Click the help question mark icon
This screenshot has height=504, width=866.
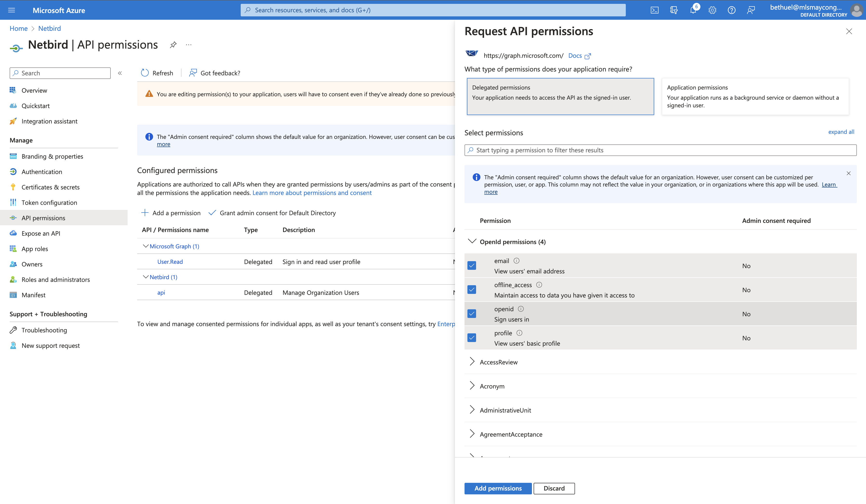pyautogui.click(x=731, y=10)
